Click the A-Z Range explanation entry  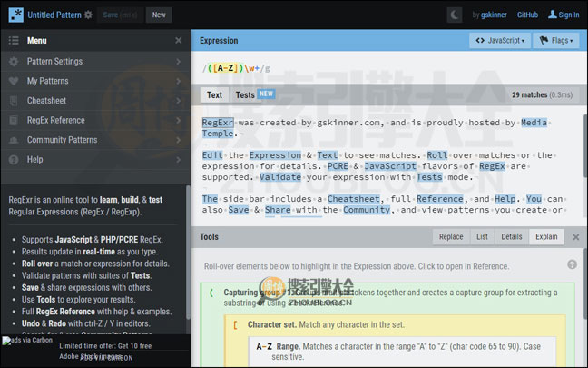pyautogui.click(x=402, y=351)
